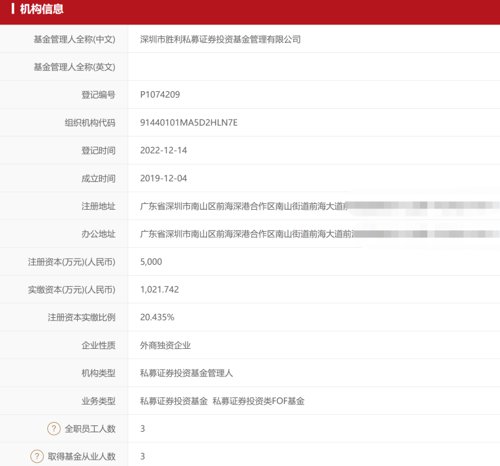Click the help icon beside 全职员工人数

point(54,428)
